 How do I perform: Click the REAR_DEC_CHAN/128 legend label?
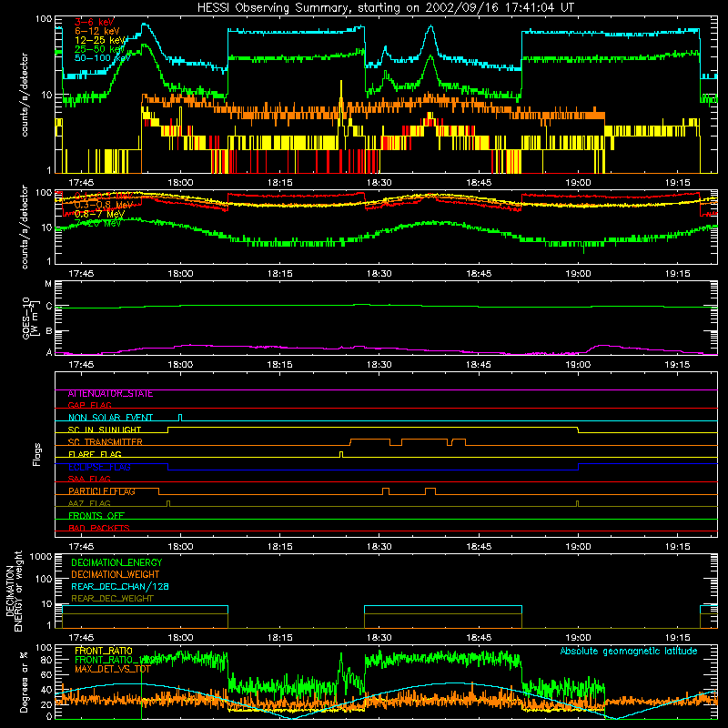coord(120,586)
